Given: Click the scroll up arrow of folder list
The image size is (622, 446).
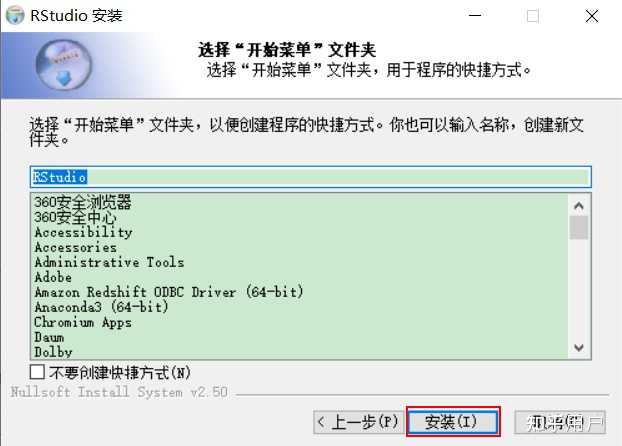Looking at the screenshot, I should coord(579,206).
